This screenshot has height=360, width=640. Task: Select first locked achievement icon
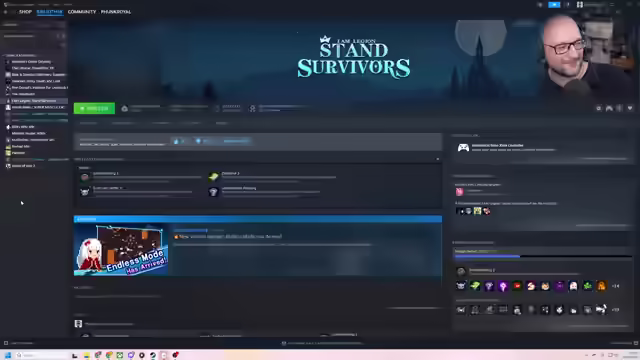click(x=461, y=310)
